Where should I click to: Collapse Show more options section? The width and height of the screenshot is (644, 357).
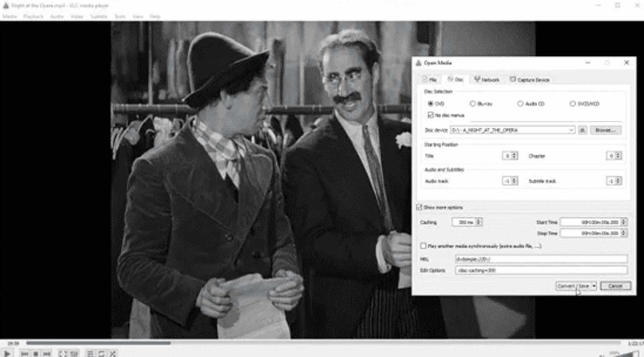click(419, 208)
